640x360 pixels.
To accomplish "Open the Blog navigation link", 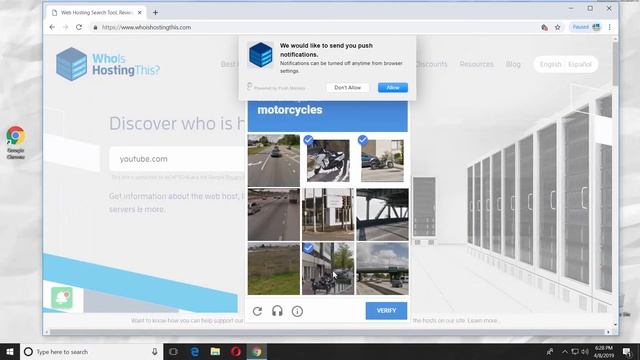I will 513,64.
